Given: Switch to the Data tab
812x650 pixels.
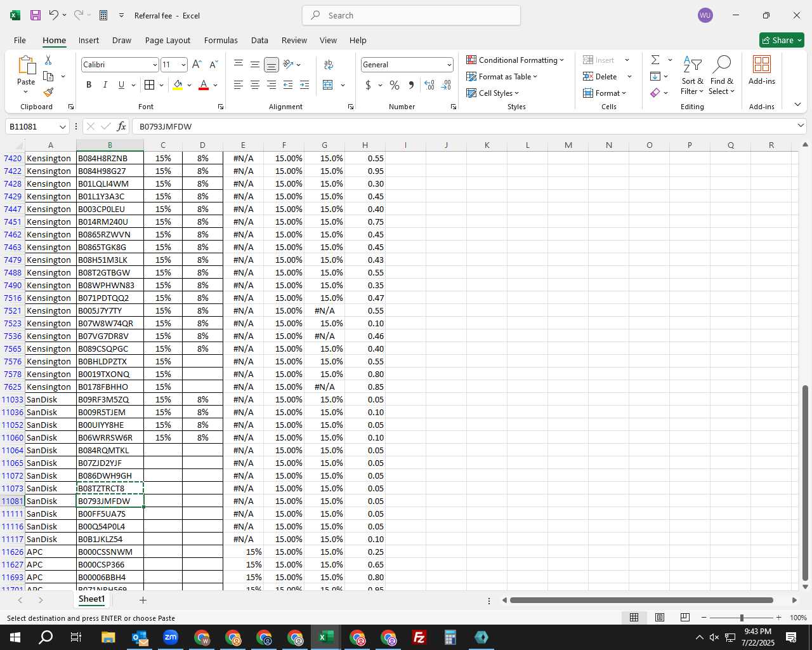Looking at the screenshot, I should pos(259,40).
